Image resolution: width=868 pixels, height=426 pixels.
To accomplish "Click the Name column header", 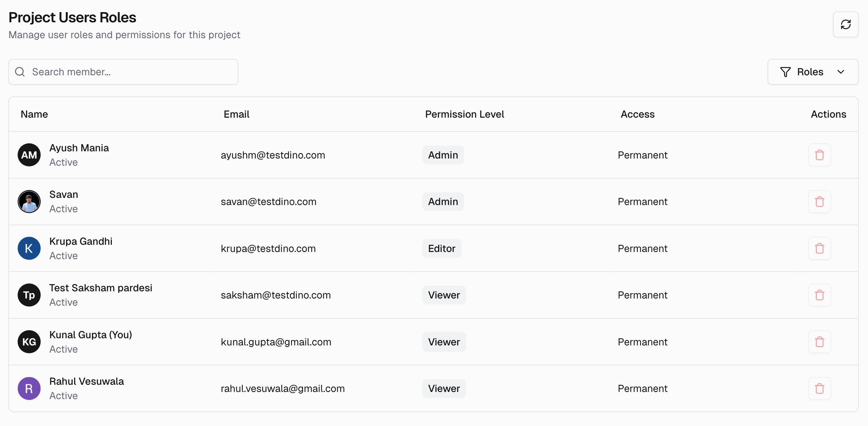I will pos(34,114).
